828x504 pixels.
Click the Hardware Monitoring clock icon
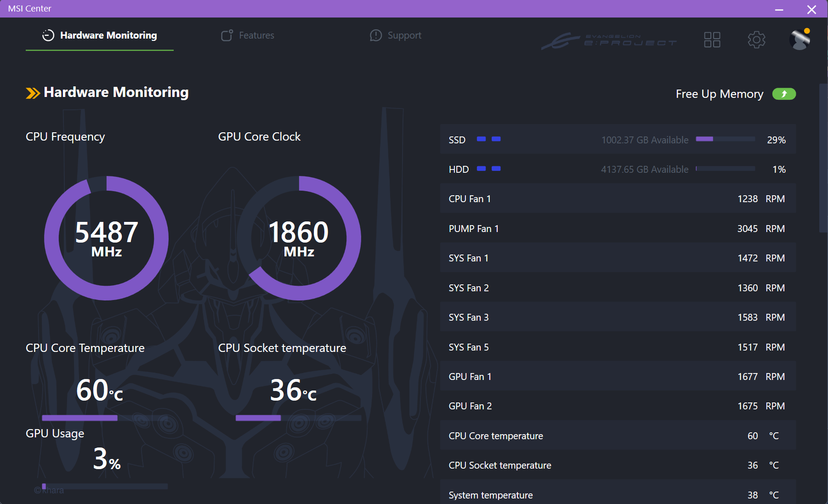pos(48,35)
